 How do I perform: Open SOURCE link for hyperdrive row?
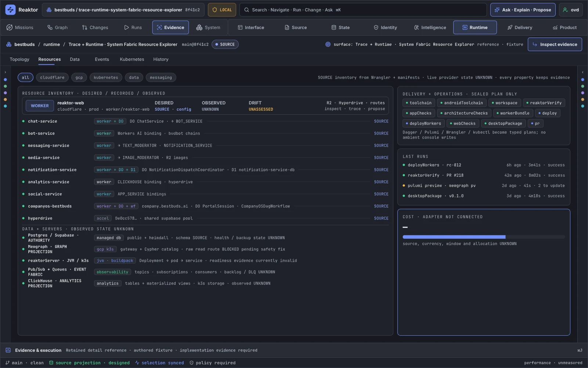[381, 218]
